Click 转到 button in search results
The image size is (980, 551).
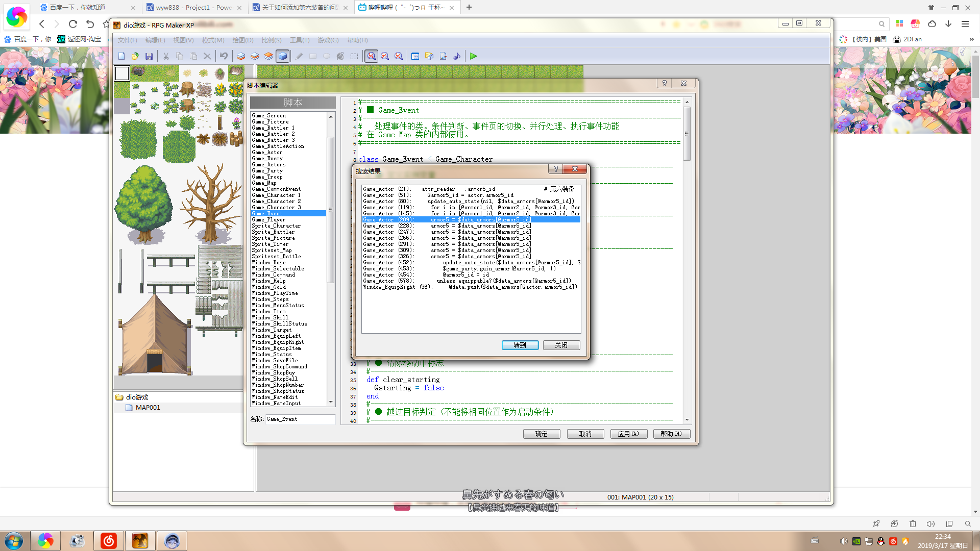(520, 345)
